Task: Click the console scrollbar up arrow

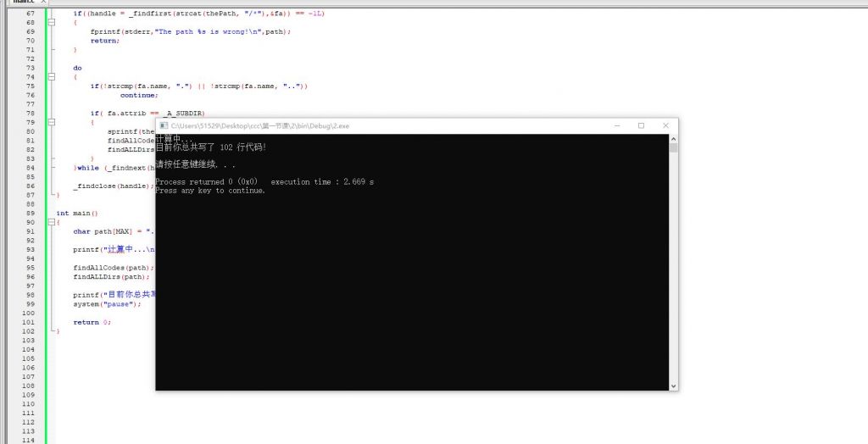Action: point(674,138)
